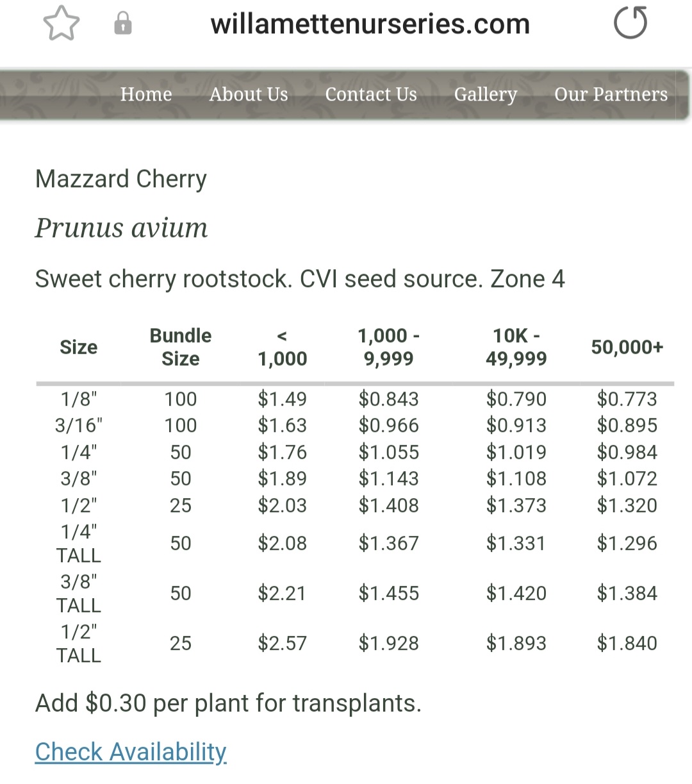Click the Check Availability link
The width and height of the screenshot is (692, 784).
pos(131,751)
